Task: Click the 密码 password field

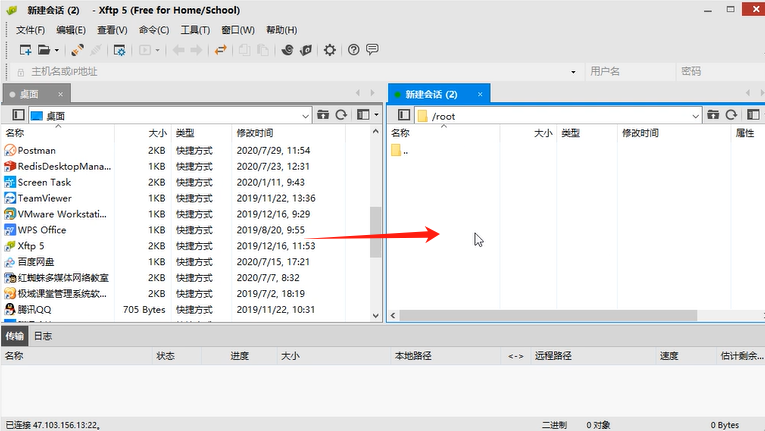Action: pos(720,72)
